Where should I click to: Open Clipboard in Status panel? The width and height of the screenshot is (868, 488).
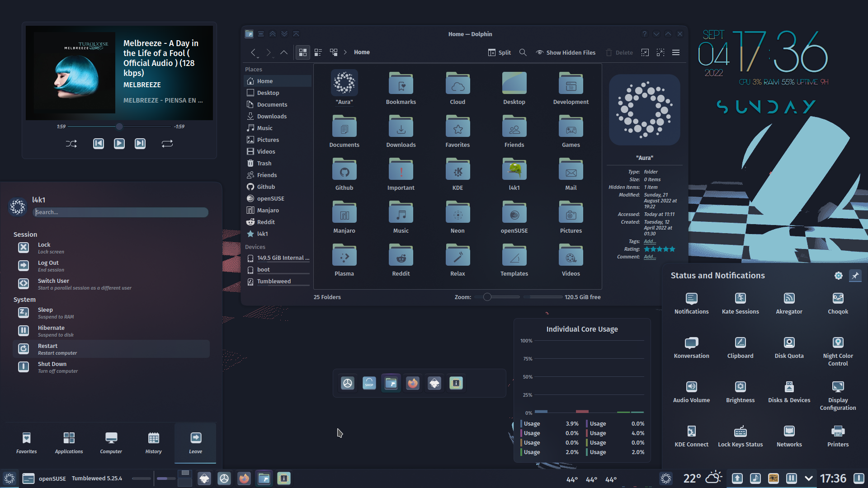[741, 347]
